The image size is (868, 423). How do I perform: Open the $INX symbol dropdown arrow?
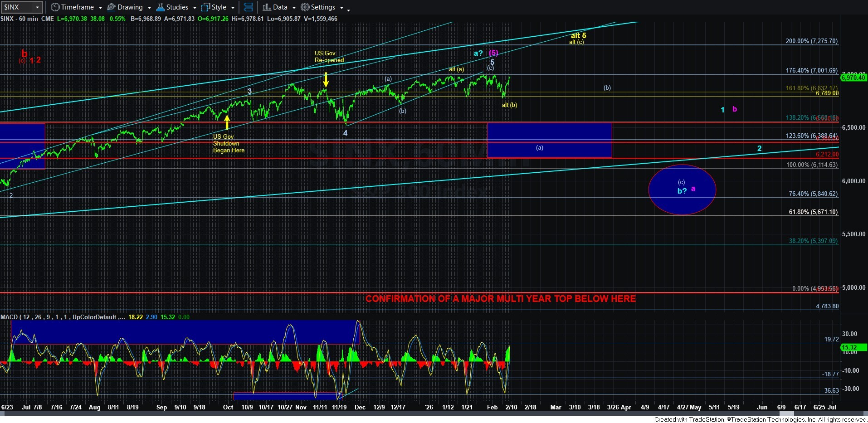pos(38,7)
